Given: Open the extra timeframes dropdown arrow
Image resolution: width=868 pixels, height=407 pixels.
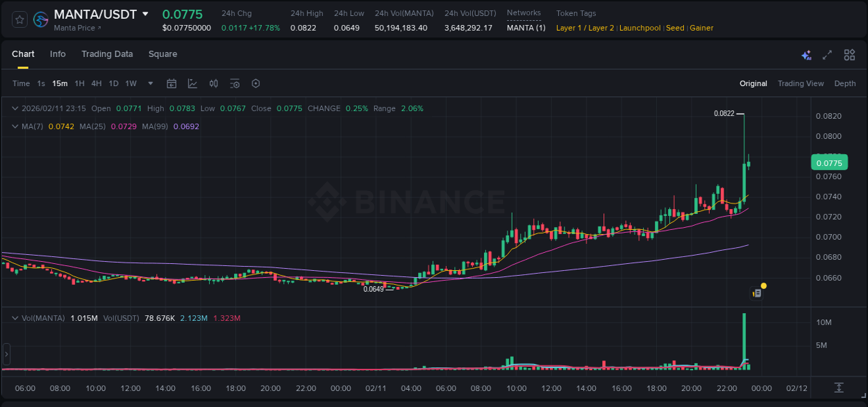Looking at the screenshot, I should click(x=149, y=83).
